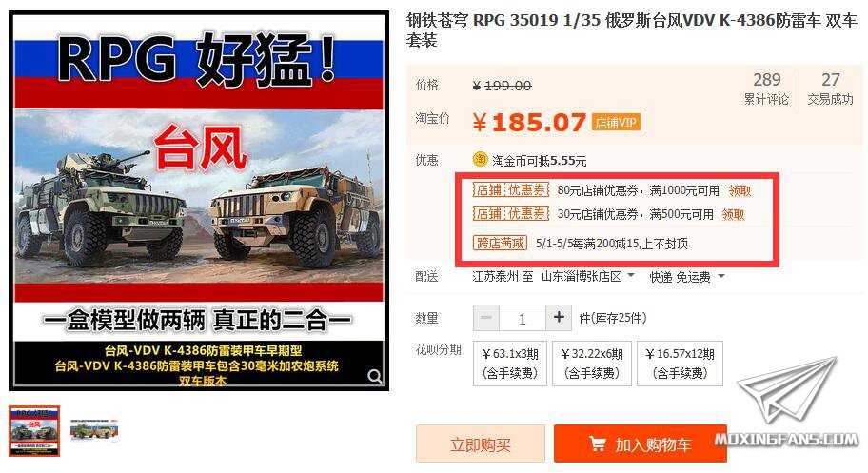868x473 pixels.
Task: Claim the 80元 coupon via 领取
Action: 740,190
